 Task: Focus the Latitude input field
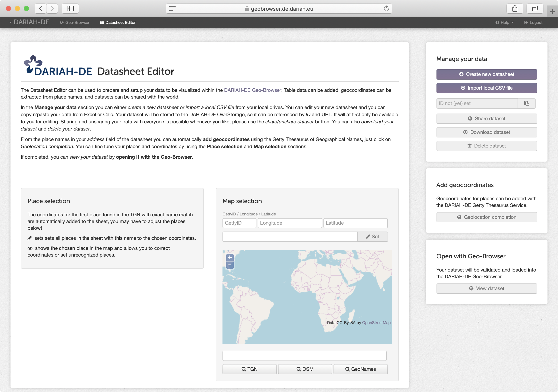click(355, 223)
